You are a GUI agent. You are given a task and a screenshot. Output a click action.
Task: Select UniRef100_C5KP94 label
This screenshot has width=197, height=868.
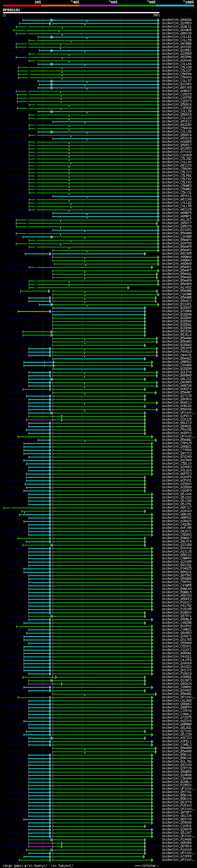tap(177, 74)
